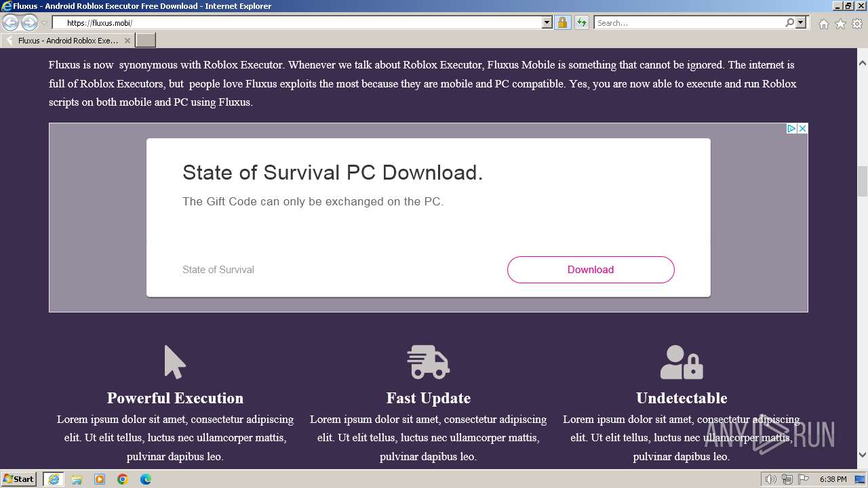The width and height of the screenshot is (868, 488).
Task: Open the Home icon
Action: [823, 24]
